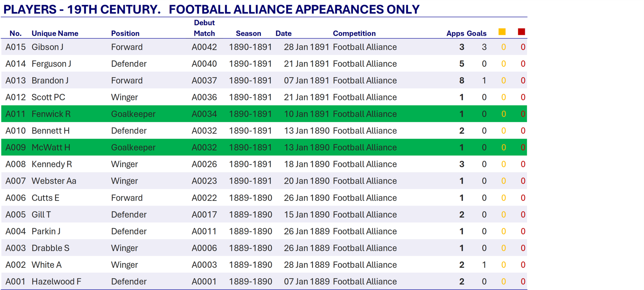Select the Webster Aa name cell
This screenshot has width=644, height=290.
(54, 181)
